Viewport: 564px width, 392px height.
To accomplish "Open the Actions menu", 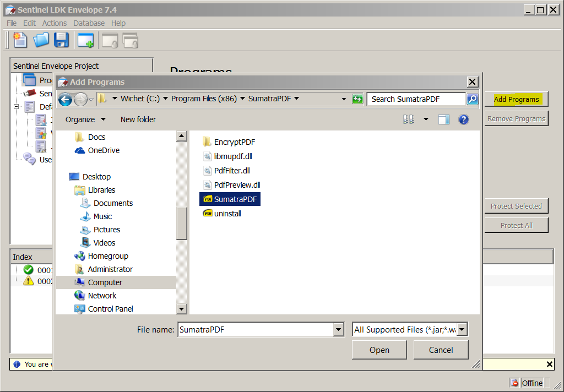I will [54, 23].
